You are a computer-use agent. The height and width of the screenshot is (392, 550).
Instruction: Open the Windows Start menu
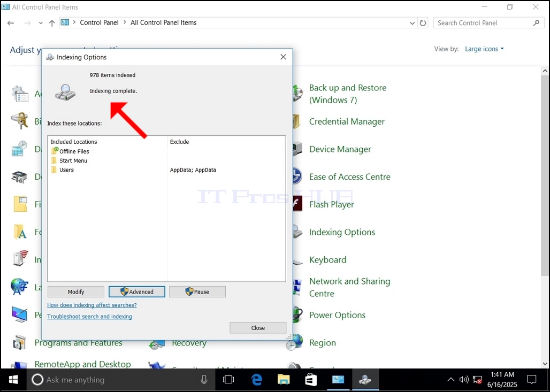(13, 379)
